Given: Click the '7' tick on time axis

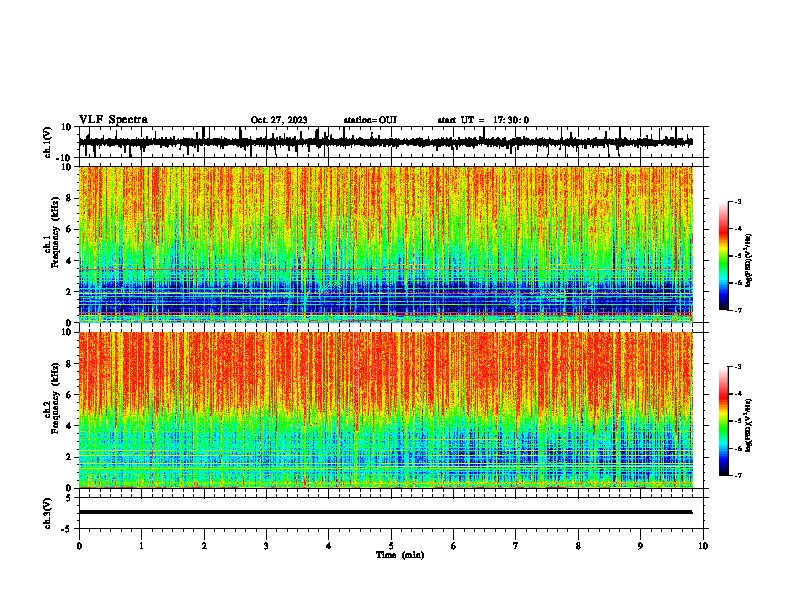Looking at the screenshot, I should (516, 546).
